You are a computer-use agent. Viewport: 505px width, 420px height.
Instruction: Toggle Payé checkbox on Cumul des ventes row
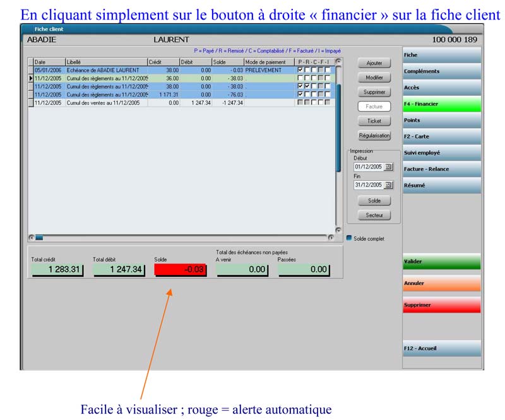(x=300, y=102)
